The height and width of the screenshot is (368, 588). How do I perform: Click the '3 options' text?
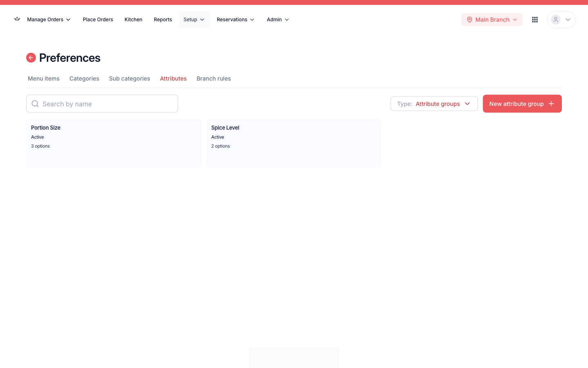[40, 146]
